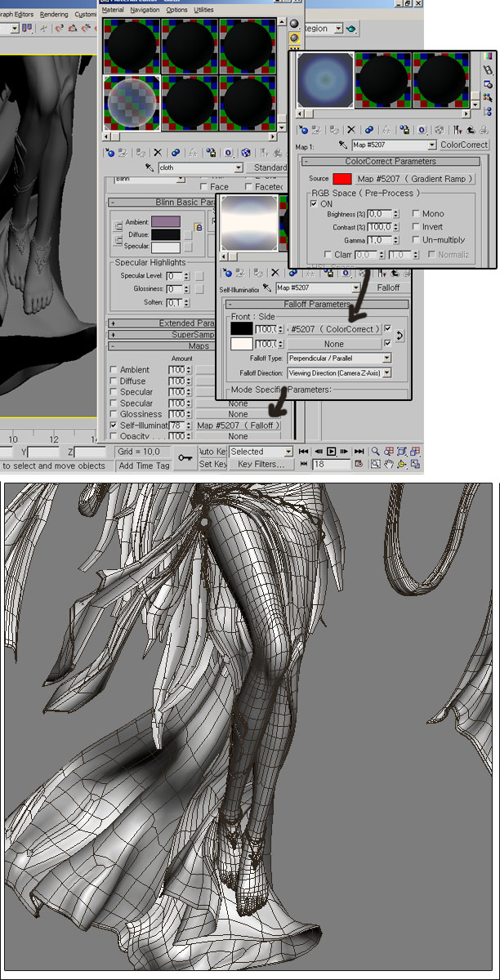Enable Diffuse map checkbox in Maps rollout
This screenshot has width=500, height=980.
click(114, 381)
